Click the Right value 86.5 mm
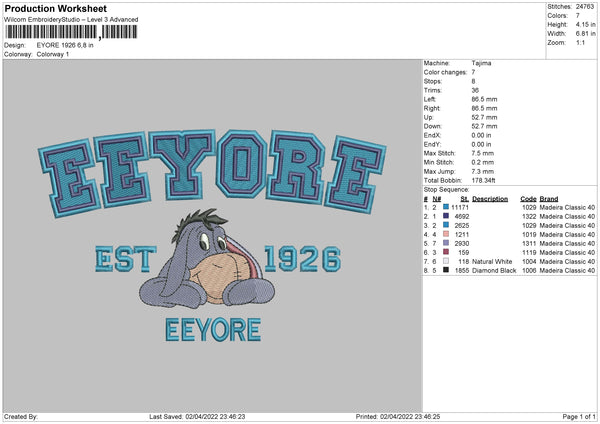Image resolution: width=600 pixels, height=424 pixels. point(484,108)
